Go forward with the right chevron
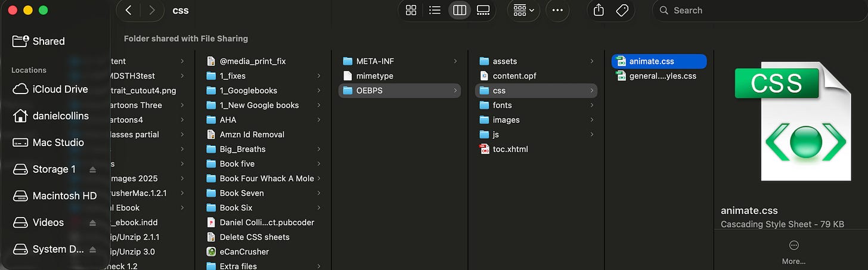 click(x=152, y=10)
